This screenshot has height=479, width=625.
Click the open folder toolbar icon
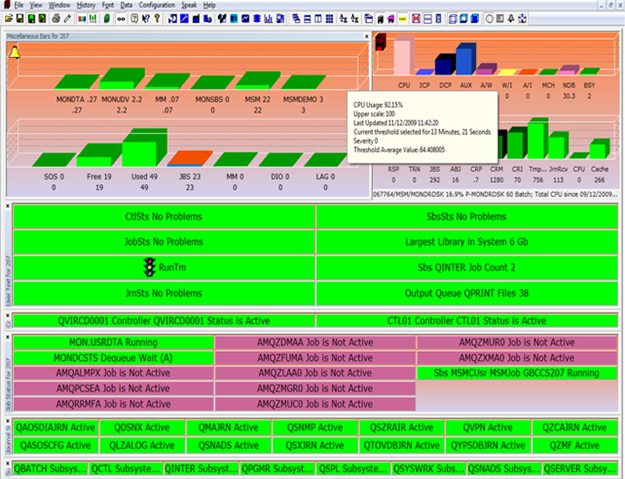click(7, 18)
